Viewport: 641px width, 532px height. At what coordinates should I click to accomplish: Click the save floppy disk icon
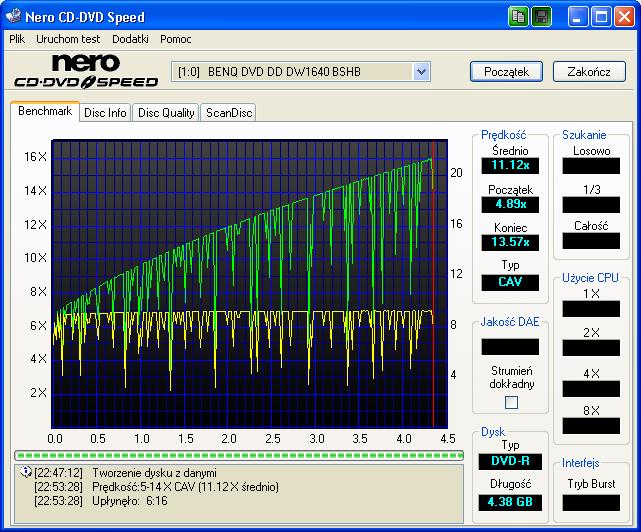[x=541, y=17]
